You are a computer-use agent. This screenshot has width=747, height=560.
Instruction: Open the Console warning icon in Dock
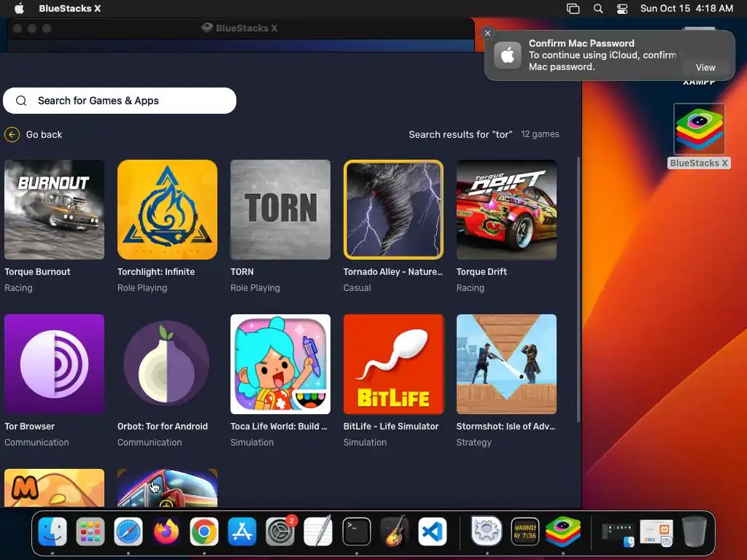pos(525,532)
